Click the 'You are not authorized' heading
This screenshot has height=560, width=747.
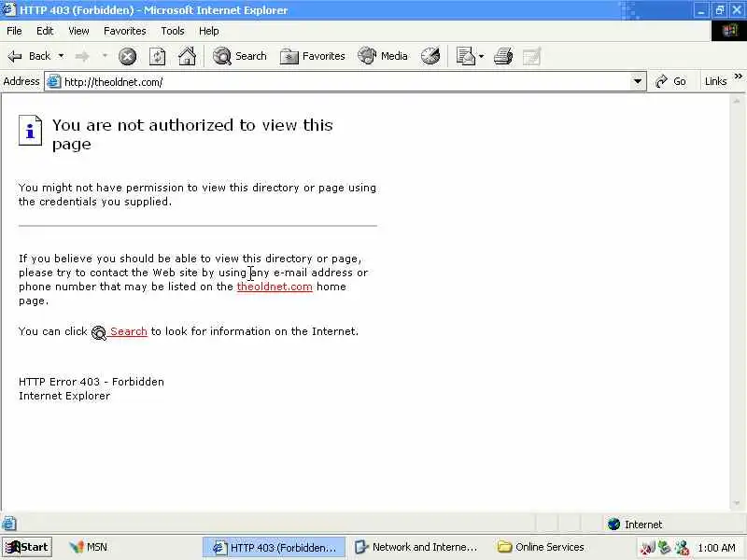coord(192,134)
